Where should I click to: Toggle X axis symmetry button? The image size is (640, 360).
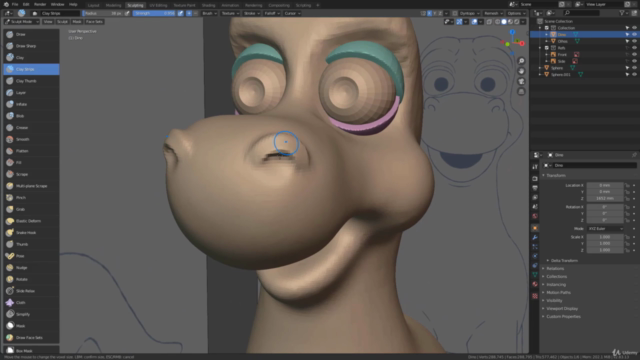point(429,13)
